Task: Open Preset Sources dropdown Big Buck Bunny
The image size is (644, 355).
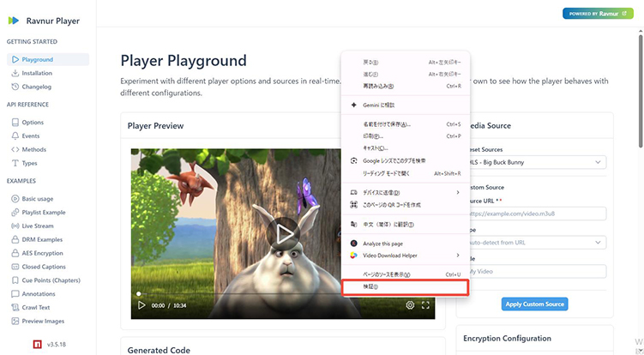Action: pos(535,162)
